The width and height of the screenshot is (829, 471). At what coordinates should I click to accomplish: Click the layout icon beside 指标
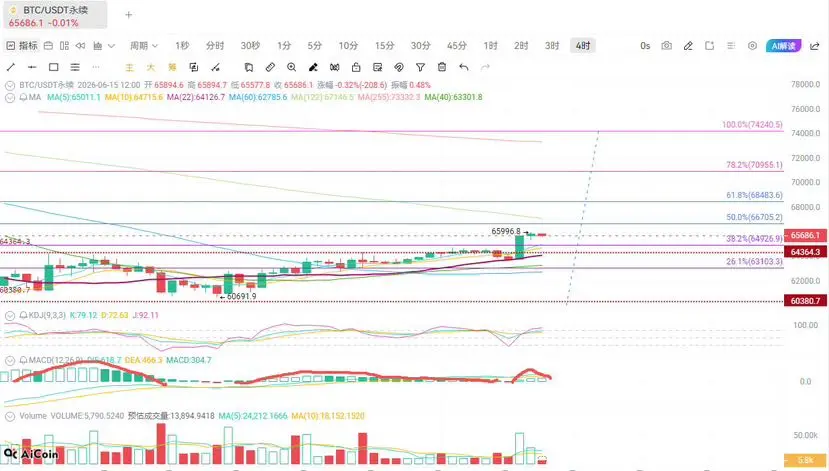(x=48, y=46)
